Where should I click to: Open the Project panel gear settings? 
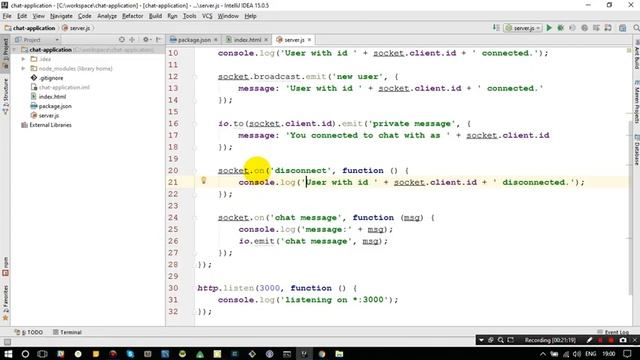pyautogui.click(x=146, y=40)
